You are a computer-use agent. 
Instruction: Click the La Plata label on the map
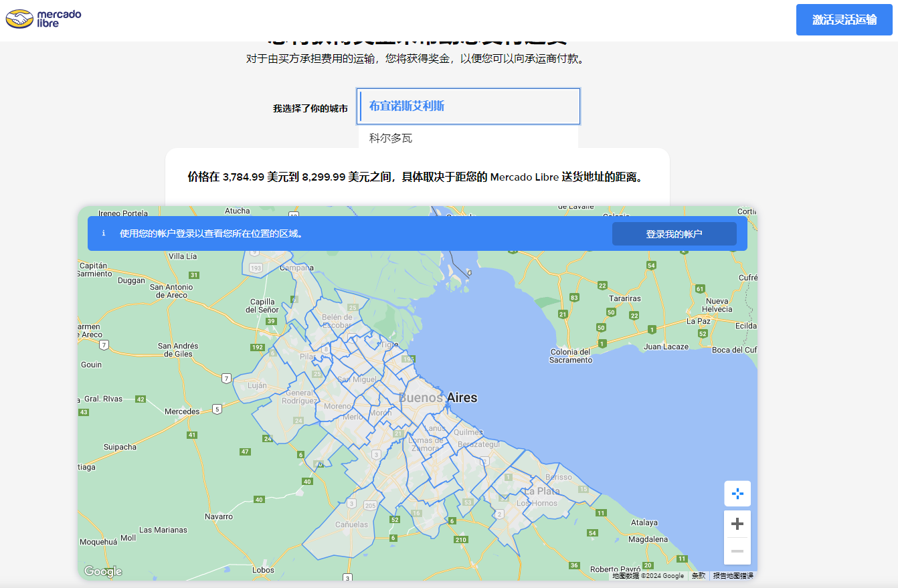[x=542, y=490]
